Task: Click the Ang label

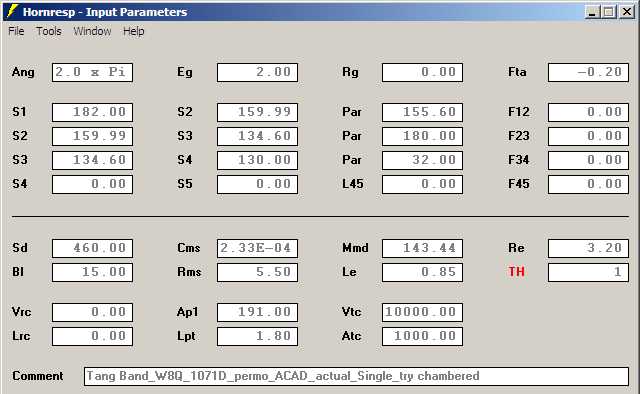Action: coord(23,72)
